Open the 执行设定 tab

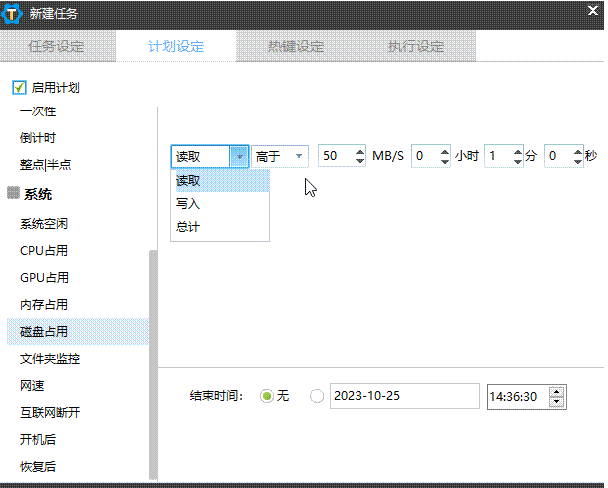pyautogui.click(x=416, y=47)
